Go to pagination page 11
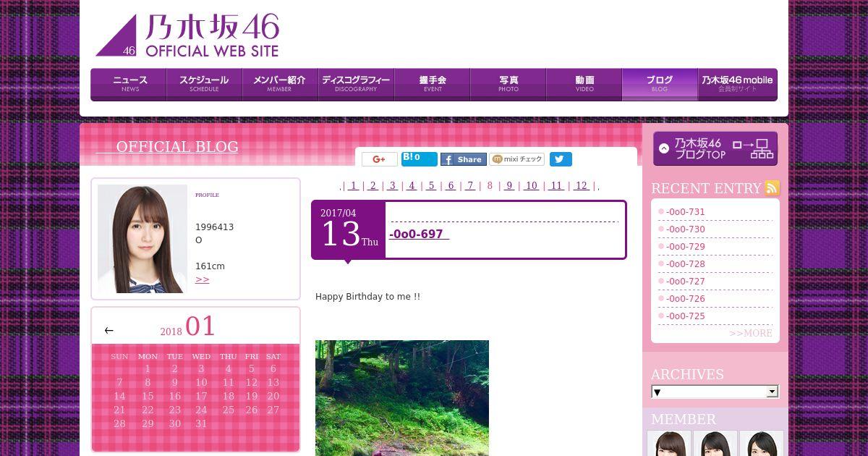868x456 pixels. [x=556, y=185]
